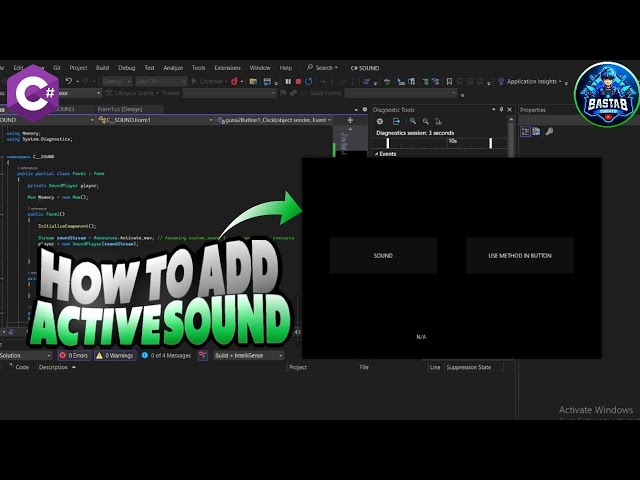Pause debugging with the Break All button

[x=288, y=82]
